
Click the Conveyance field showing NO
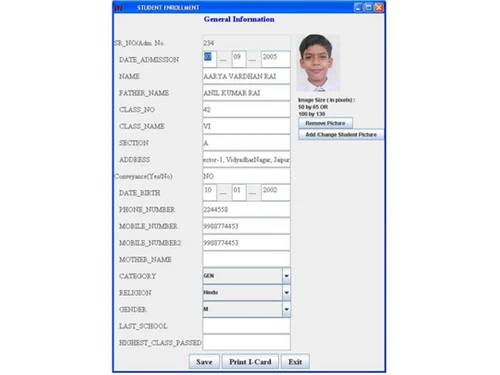coord(246,176)
